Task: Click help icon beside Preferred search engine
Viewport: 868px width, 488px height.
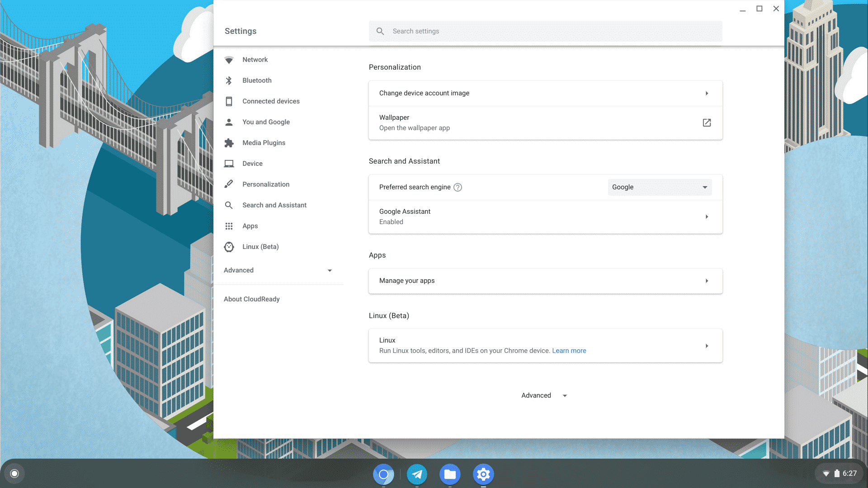Action: 458,187
